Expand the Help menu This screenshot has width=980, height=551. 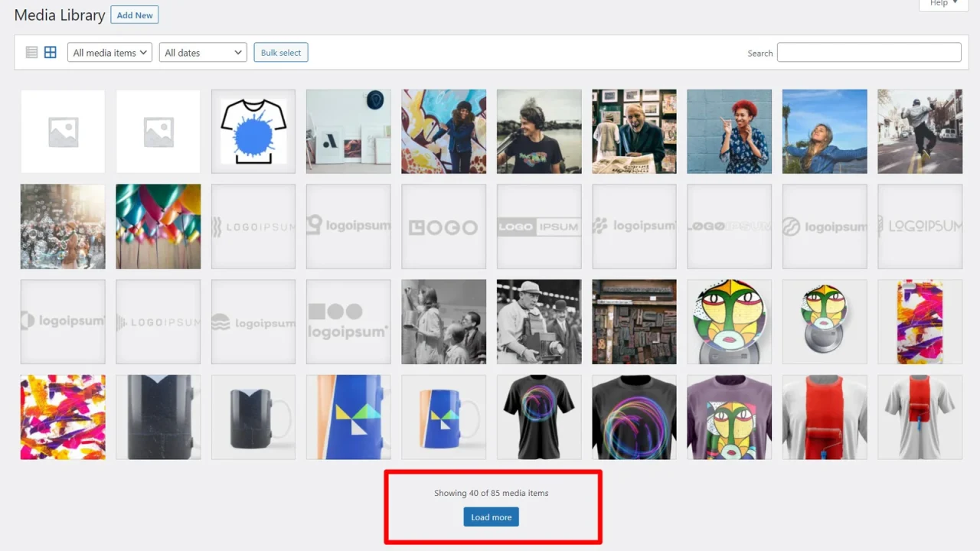pos(941,4)
